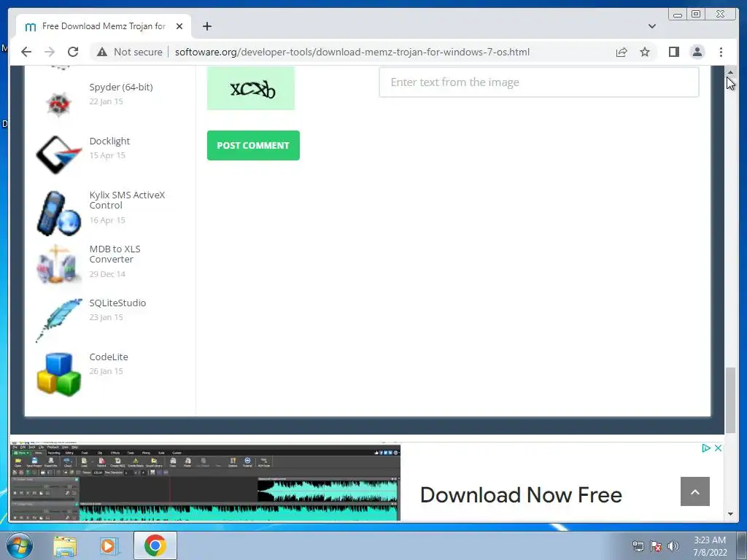This screenshot has height=560, width=747.
Task: Open the Chrome profile menu
Action: pyautogui.click(x=697, y=52)
